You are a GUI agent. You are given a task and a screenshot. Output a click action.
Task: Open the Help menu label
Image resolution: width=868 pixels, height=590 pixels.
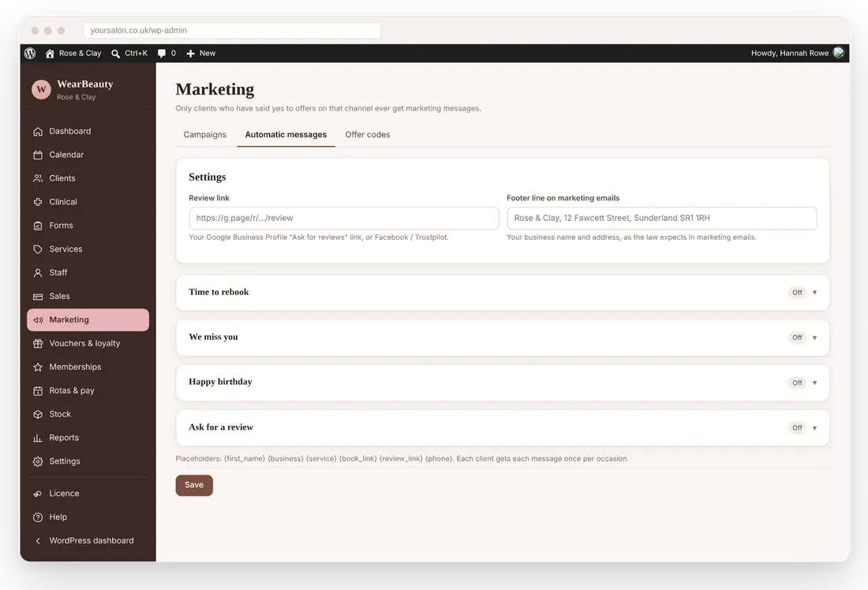(58, 517)
